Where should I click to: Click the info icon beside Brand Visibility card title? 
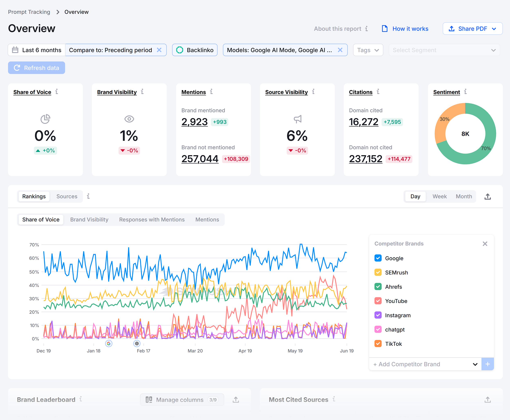click(142, 92)
